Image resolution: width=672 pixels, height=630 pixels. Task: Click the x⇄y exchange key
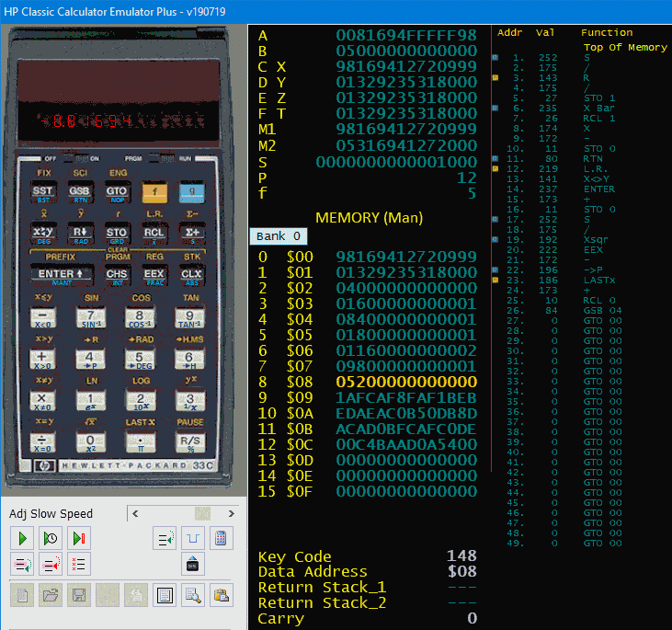[x=43, y=235]
